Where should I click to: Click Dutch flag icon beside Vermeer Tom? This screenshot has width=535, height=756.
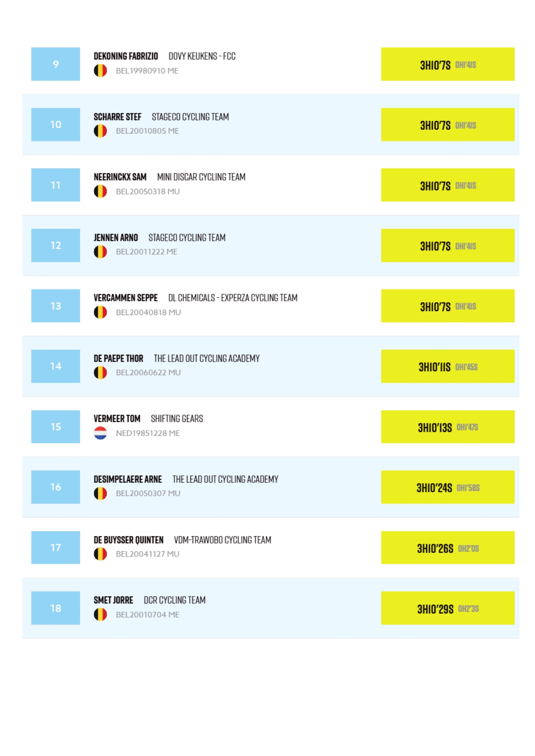click(x=100, y=433)
